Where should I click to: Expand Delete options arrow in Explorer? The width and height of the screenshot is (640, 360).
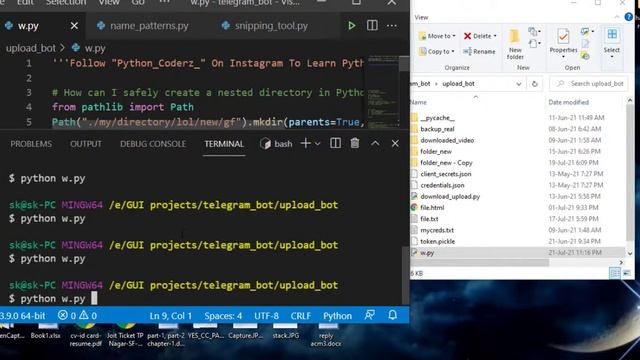click(x=495, y=36)
